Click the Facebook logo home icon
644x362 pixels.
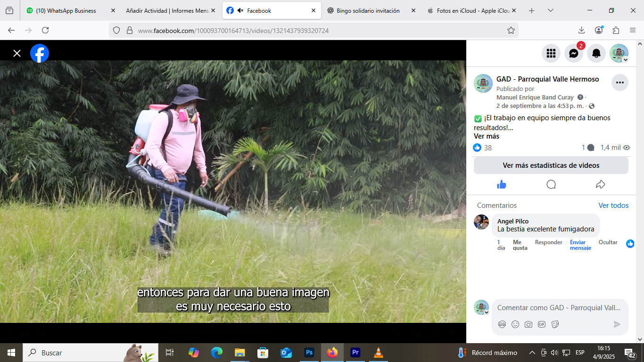tap(40, 53)
